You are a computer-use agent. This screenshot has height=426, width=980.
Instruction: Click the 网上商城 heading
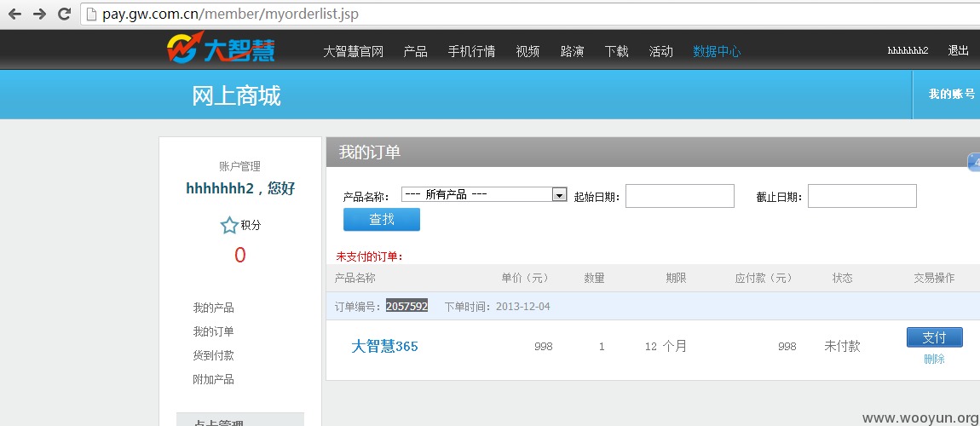click(236, 95)
